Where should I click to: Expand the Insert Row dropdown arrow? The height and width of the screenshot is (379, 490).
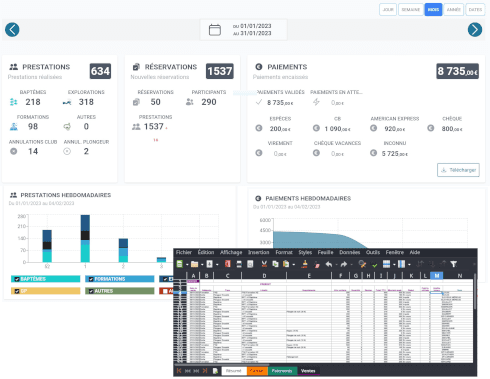[394, 265]
